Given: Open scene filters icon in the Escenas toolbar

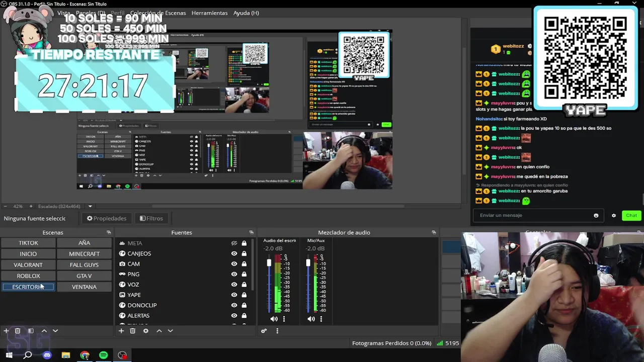Looking at the screenshot, I should [x=31, y=331].
